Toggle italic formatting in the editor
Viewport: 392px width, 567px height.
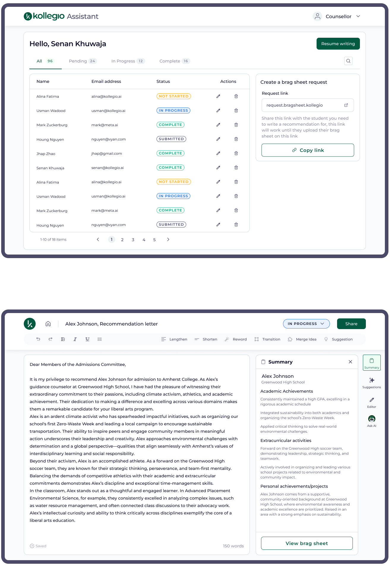[x=75, y=339]
